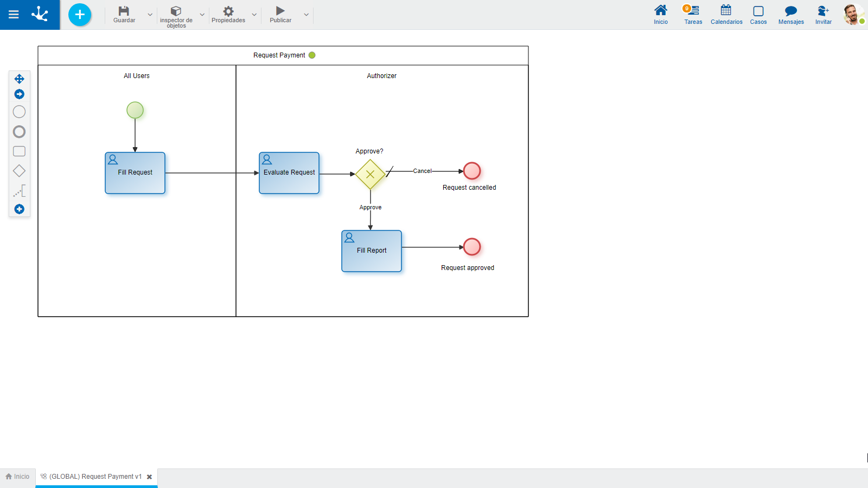Screen dimensions: 868x488
Task: Click the Publicar button
Action: 280,15
